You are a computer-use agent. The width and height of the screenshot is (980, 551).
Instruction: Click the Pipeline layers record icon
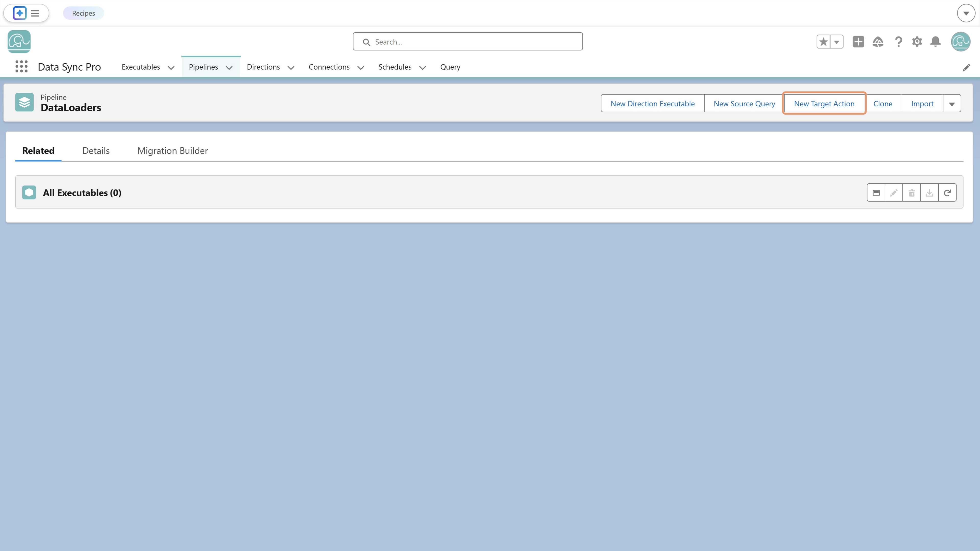coord(24,102)
